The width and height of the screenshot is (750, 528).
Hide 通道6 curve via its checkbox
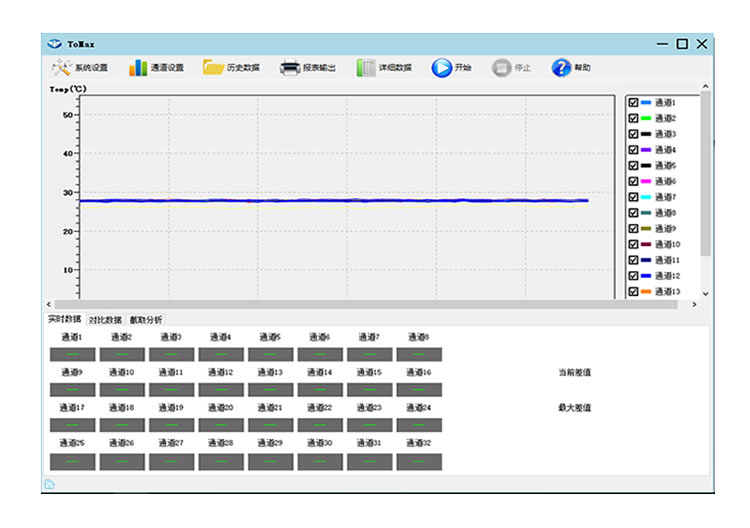click(633, 181)
